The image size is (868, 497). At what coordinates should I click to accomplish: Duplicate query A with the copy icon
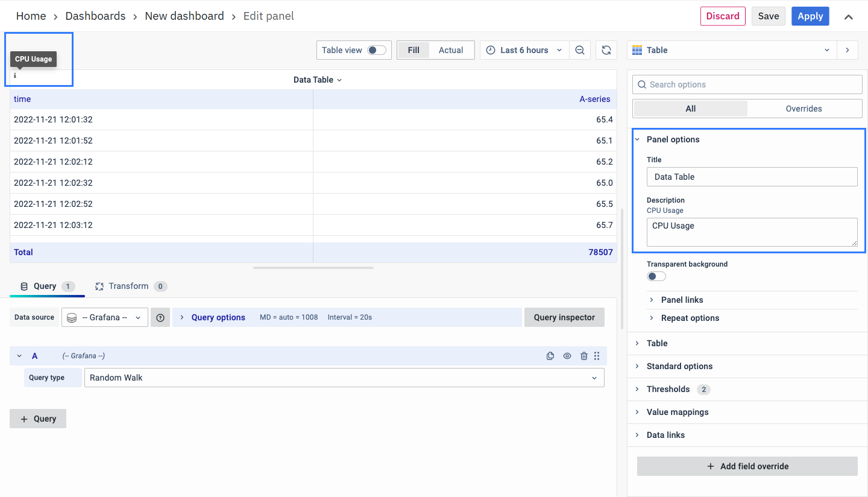(550, 356)
